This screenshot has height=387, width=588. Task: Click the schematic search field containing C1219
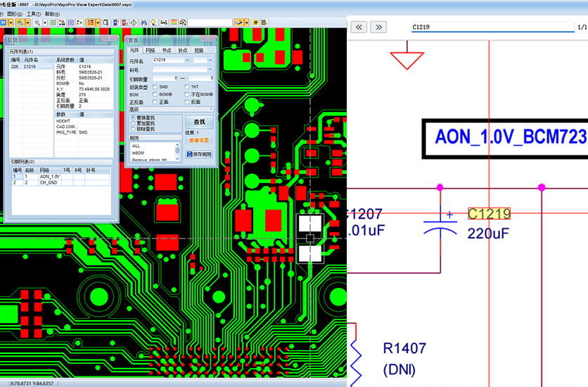click(x=492, y=27)
